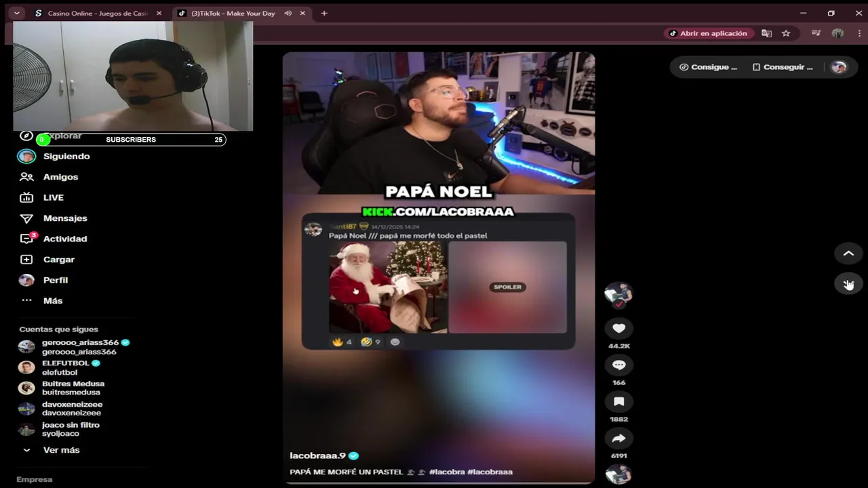
Task: Bookmark page with the star icon
Action: point(786,33)
